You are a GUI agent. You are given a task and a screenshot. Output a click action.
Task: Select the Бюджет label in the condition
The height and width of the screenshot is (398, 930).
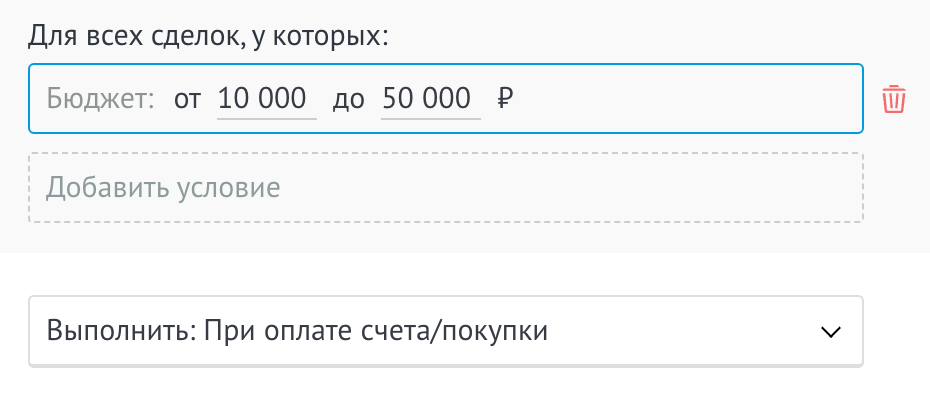[x=100, y=99]
